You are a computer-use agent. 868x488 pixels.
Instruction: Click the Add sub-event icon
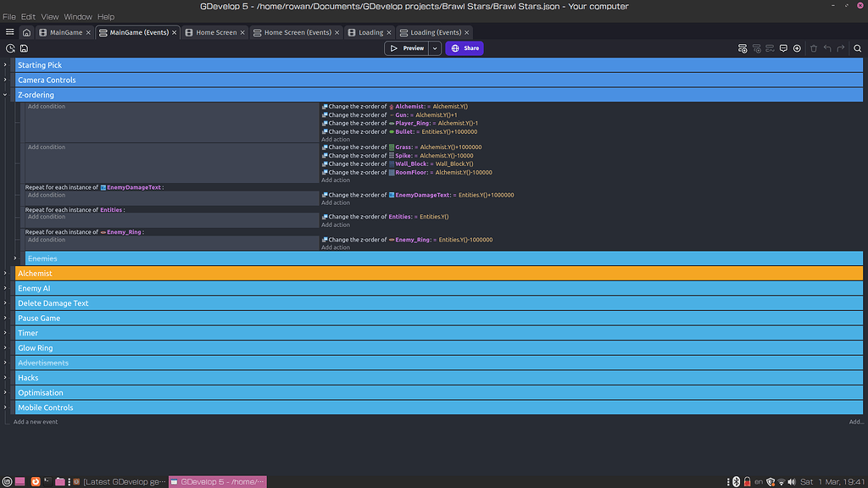coord(757,48)
